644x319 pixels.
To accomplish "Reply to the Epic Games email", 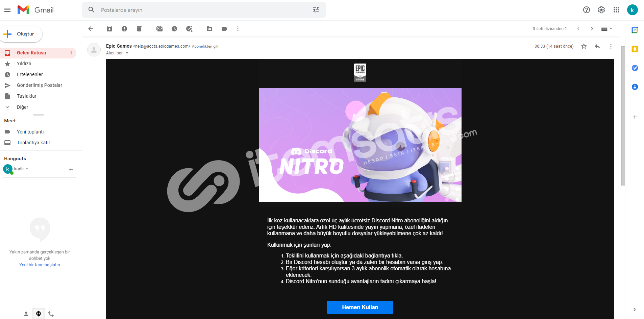I will (597, 46).
